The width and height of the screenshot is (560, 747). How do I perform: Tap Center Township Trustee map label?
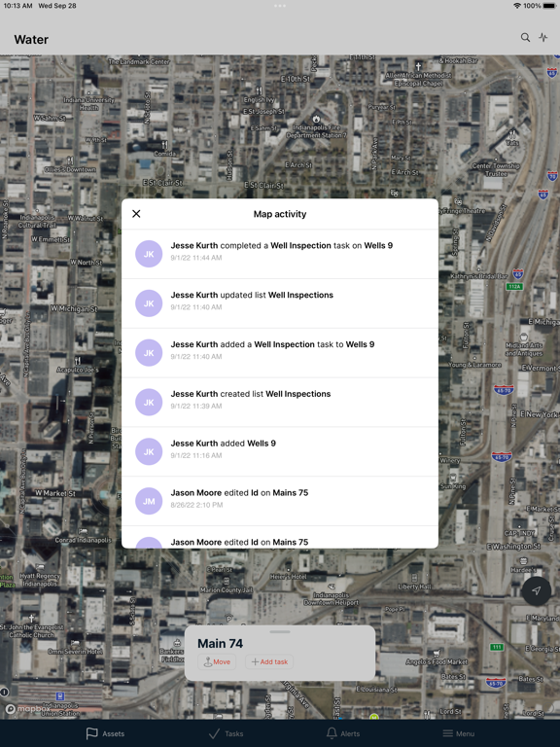point(496,169)
